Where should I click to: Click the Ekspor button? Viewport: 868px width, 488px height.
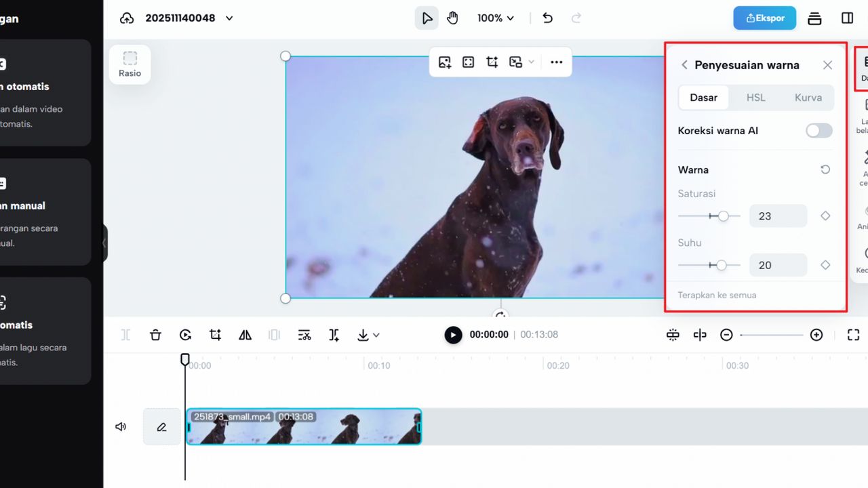[x=764, y=18]
